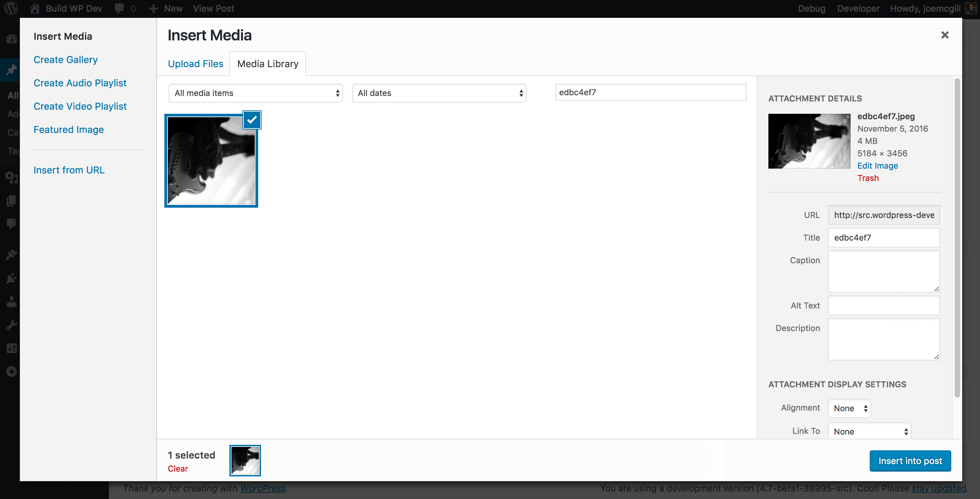Click the Title field showing edbc4ef7
This screenshot has height=499, width=980.
point(884,238)
